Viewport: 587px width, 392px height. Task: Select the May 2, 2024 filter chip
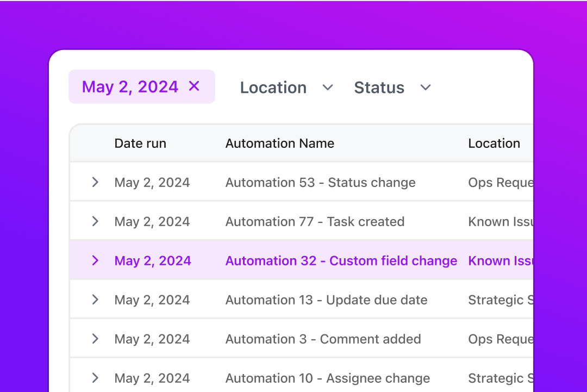(x=130, y=86)
